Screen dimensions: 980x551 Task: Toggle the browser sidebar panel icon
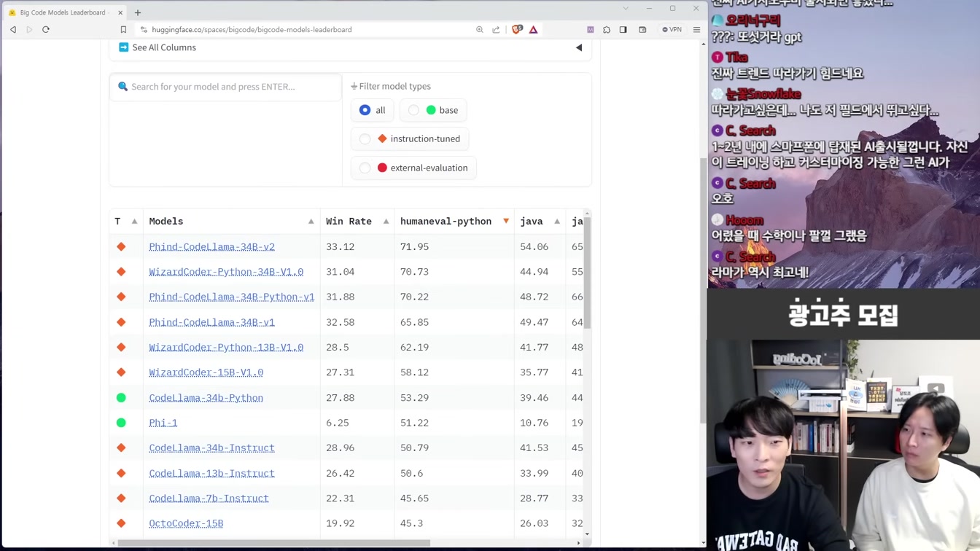click(623, 30)
